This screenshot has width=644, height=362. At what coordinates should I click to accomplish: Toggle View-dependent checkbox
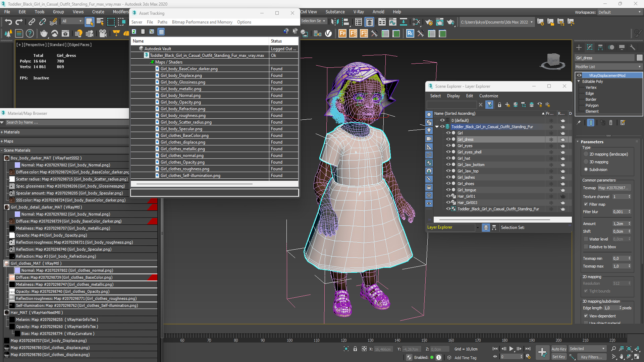pyautogui.click(x=586, y=316)
